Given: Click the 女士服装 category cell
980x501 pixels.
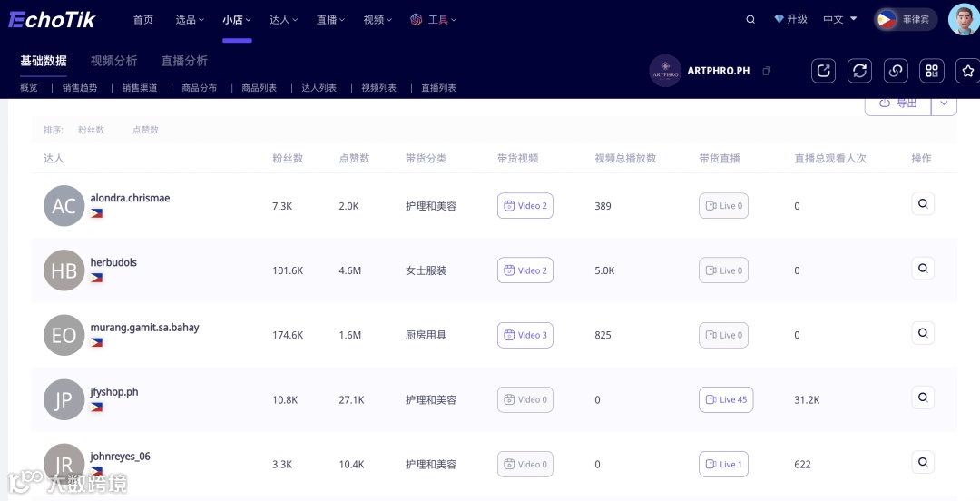Looking at the screenshot, I should [x=426, y=270].
